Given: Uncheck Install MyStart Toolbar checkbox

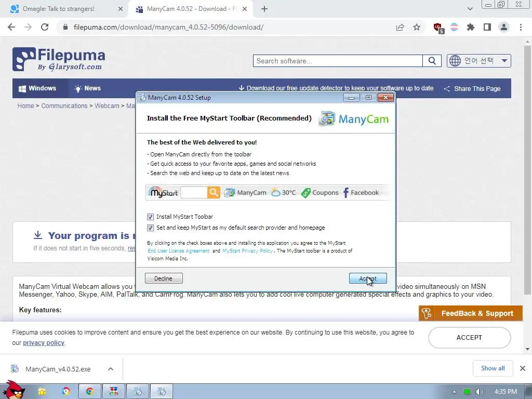Looking at the screenshot, I should point(150,217).
